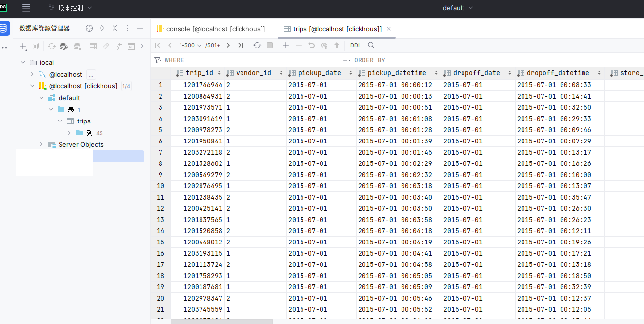Open data source properties wrench icon

coord(64,46)
